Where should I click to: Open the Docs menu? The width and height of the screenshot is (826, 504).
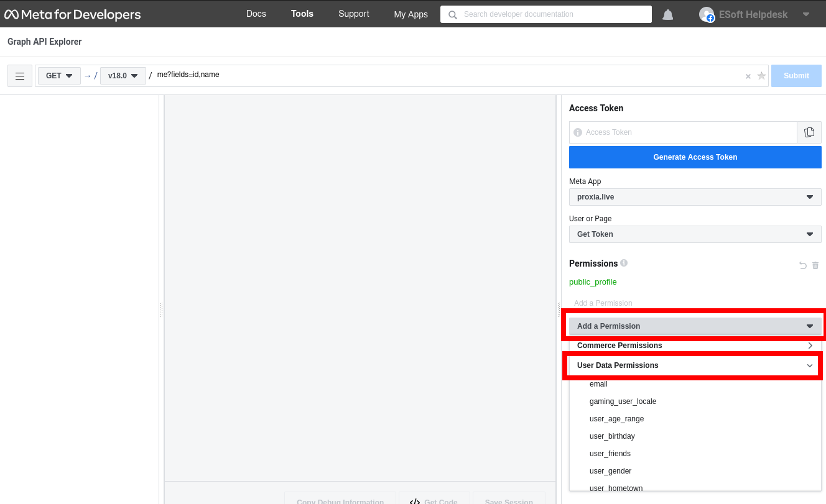256,14
